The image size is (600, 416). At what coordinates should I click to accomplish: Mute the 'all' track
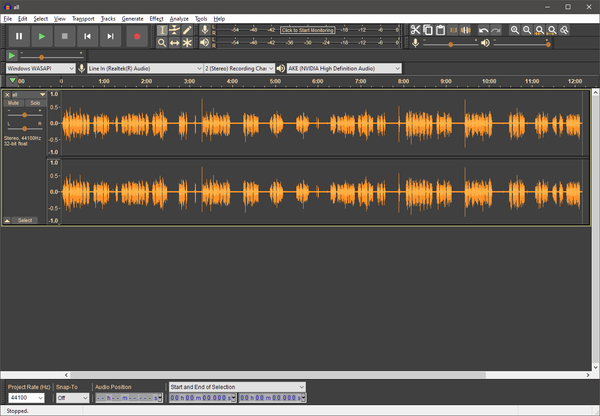click(13, 103)
